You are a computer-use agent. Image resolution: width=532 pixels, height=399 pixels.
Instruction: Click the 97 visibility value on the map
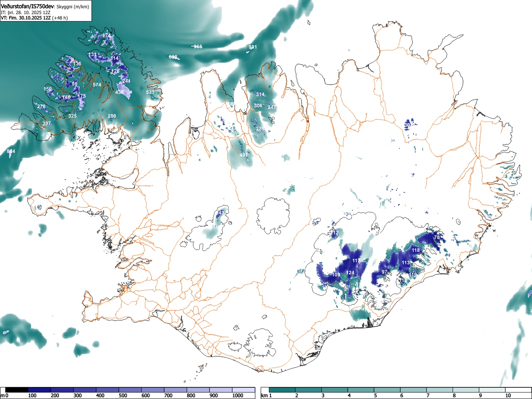coord(384,272)
